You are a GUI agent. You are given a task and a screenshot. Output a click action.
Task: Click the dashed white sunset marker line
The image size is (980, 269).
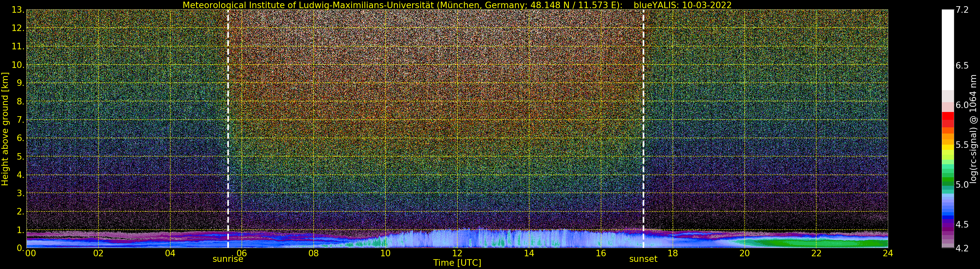pyautogui.click(x=643, y=129)
